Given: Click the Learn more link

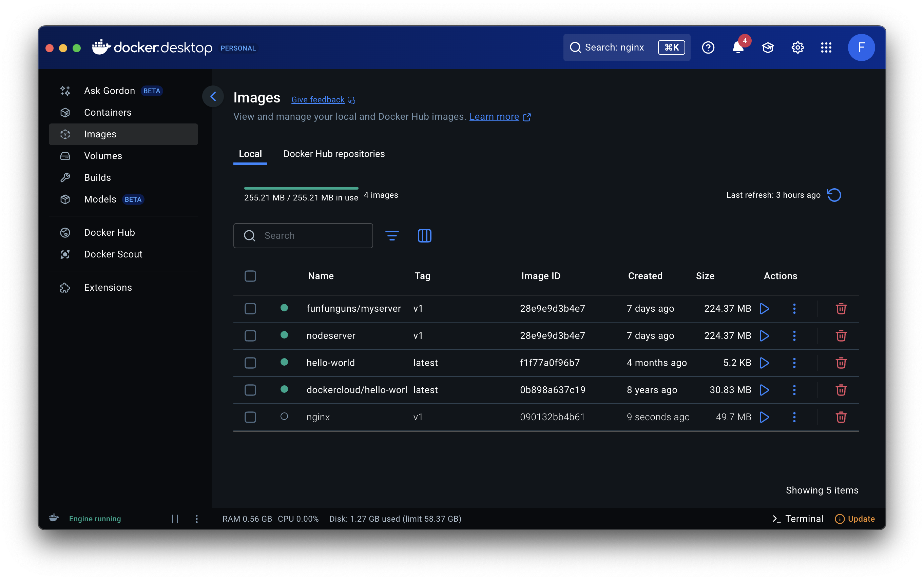Looking at the screenshot, I should pyautogui.click(x=494, y=117).
